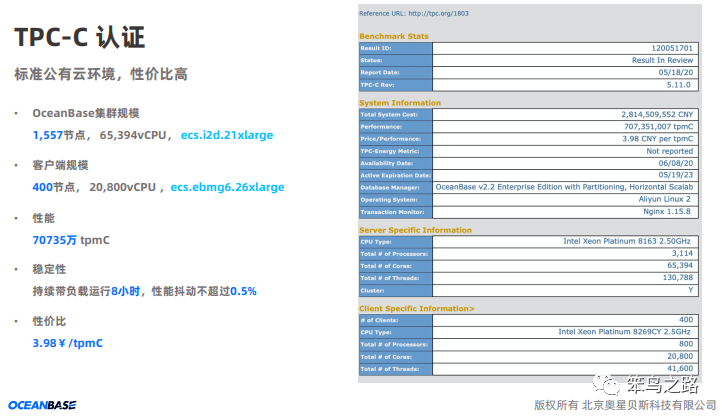
Task: Click the 'ecs.ebmg6.26xlarge' instance type
Action: pos(227,187)
